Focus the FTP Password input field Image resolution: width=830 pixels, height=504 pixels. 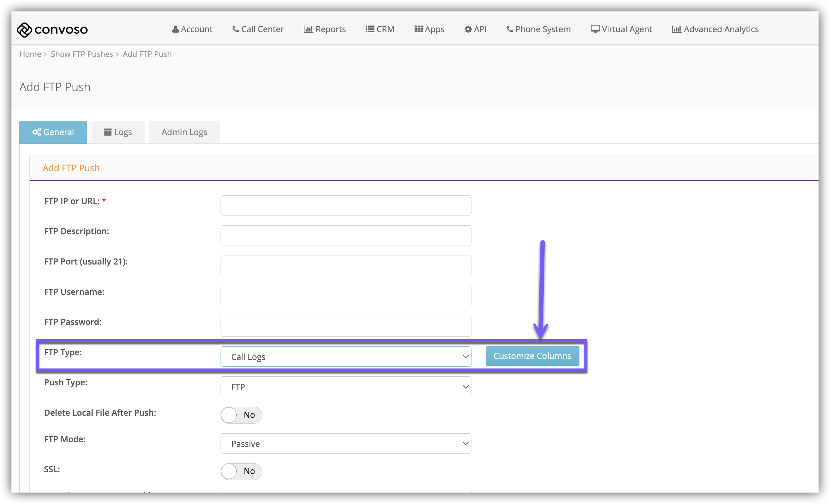pyautogui.click(x=346, y=326)
